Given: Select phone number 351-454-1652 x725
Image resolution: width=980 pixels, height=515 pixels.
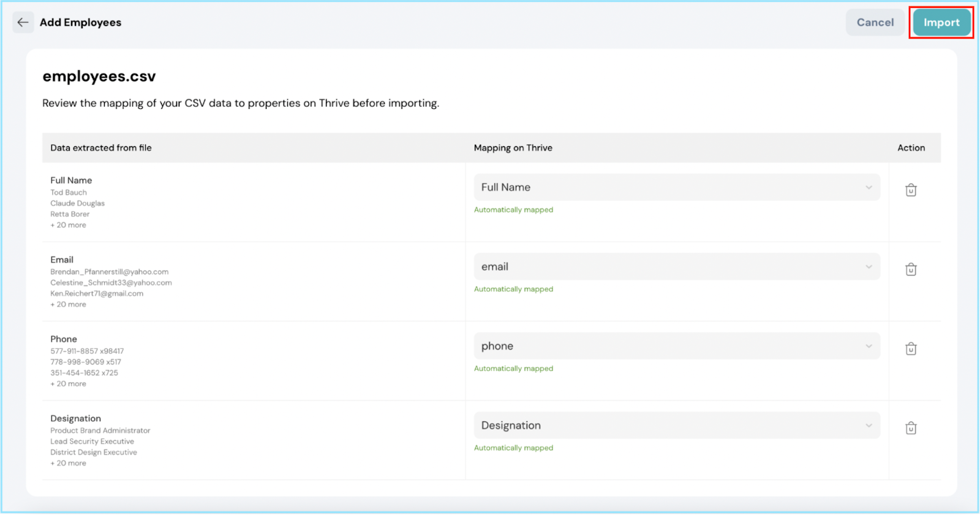Looking at the screenshot, I should coord(85,373).
